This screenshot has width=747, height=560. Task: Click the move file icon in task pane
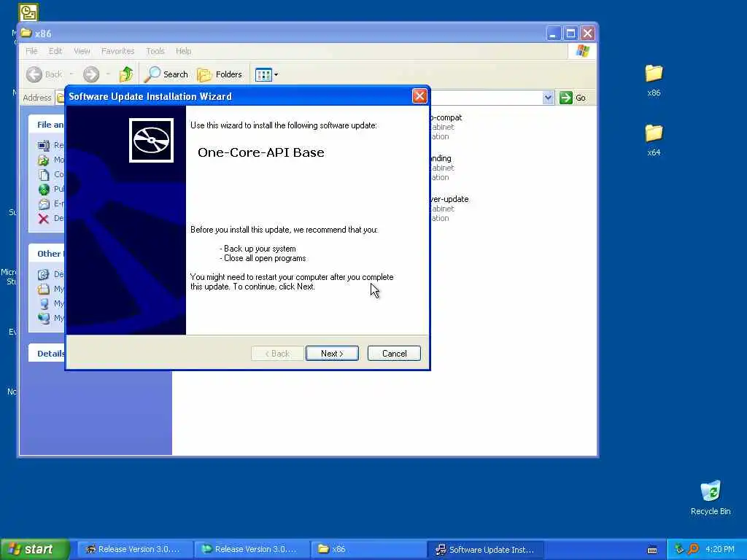(x=43, y=160)
